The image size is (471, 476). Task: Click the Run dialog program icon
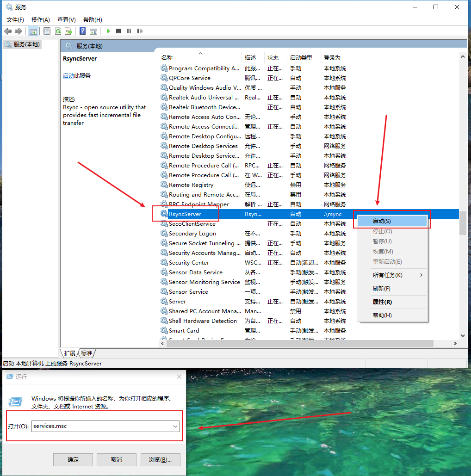15,402
